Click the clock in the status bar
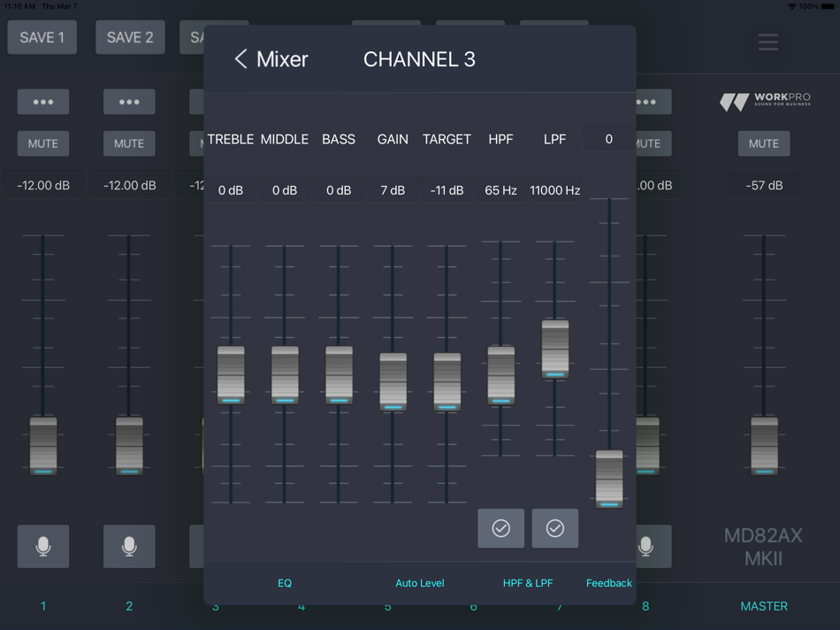 [x=19, y=6]
